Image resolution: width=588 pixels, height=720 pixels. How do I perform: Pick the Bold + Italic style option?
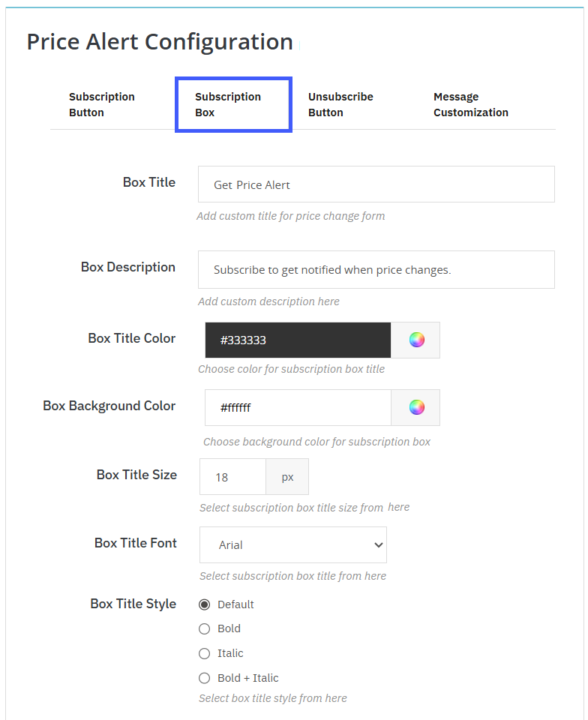pos(204,678)
